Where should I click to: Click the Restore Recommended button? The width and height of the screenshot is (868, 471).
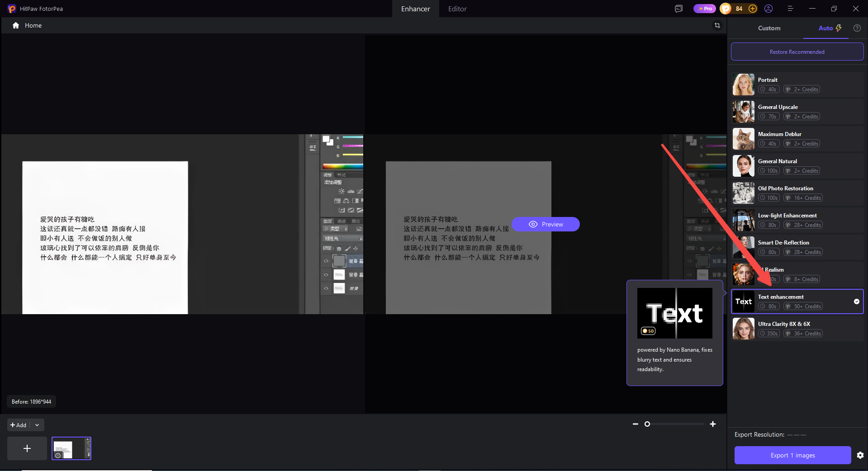797,52
